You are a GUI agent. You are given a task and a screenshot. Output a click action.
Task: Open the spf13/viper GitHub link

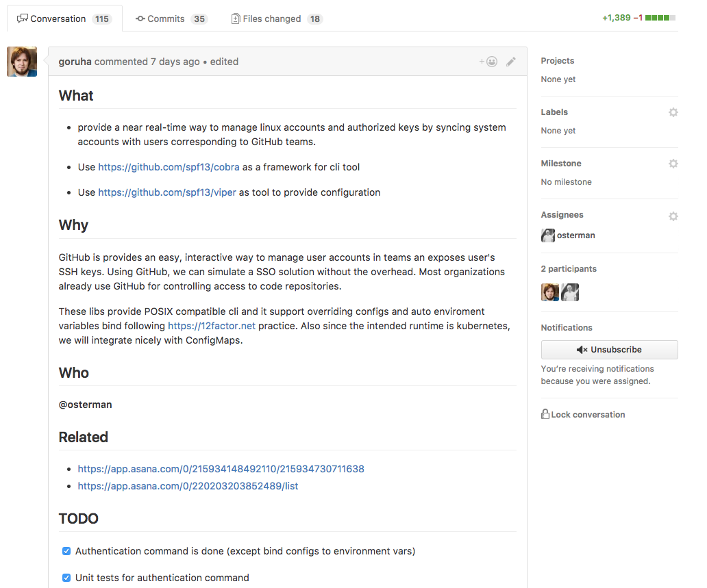click(x=167, y=192)
